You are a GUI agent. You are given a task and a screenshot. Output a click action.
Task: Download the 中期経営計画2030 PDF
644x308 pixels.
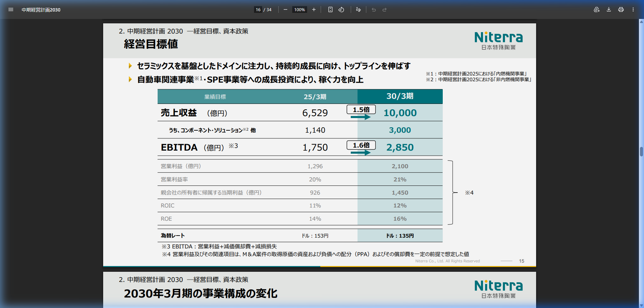pos(608,9)
